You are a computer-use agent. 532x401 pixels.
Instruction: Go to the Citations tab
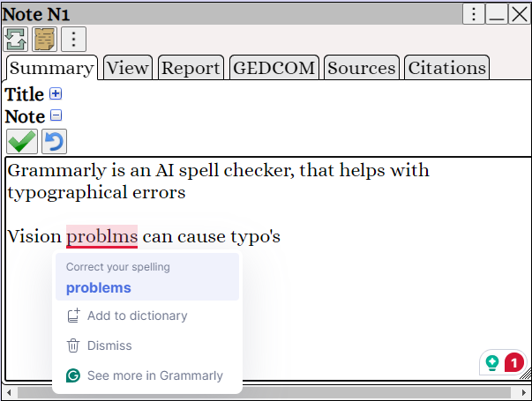[446, 68]
